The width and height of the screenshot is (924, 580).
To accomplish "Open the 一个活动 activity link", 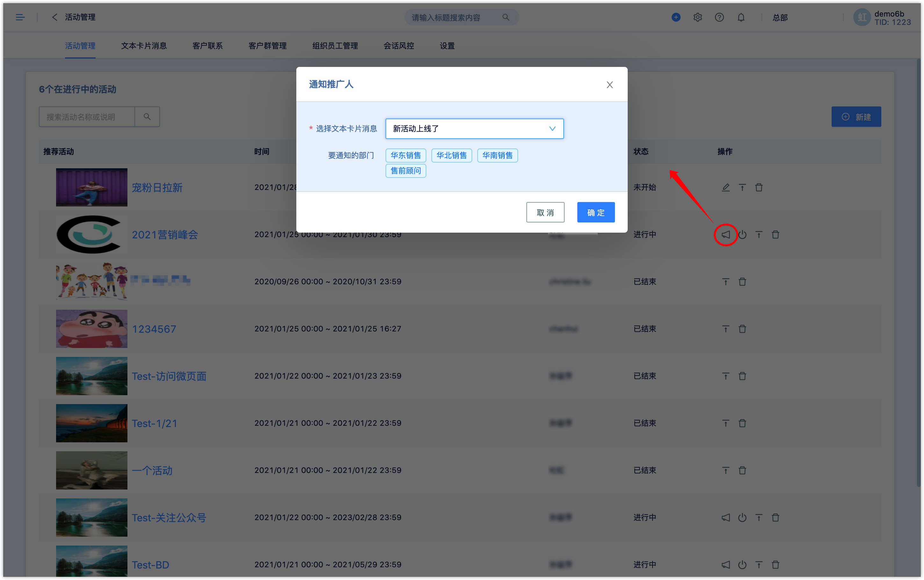I will [152, 471].
